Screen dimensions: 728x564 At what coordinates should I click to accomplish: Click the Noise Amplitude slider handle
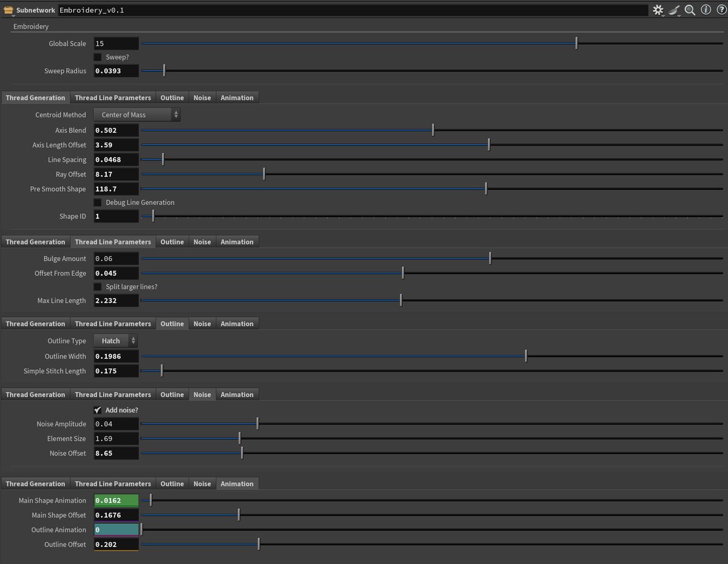258,424
